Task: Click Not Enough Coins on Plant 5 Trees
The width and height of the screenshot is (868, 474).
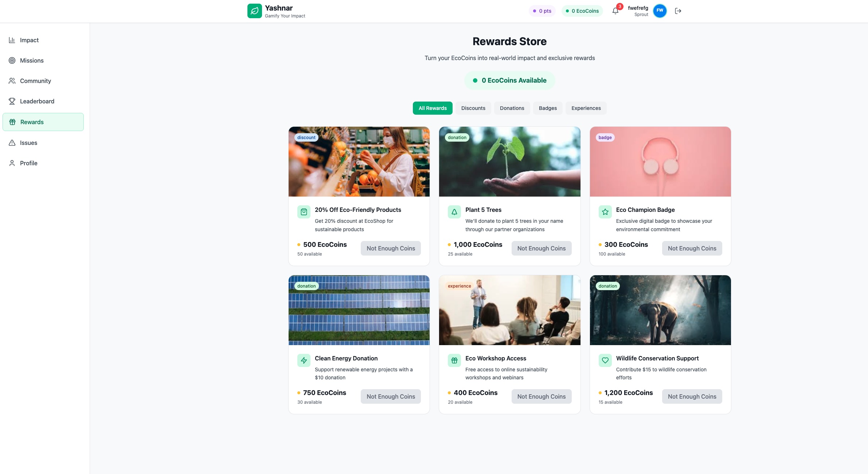Action: (541, 248)
